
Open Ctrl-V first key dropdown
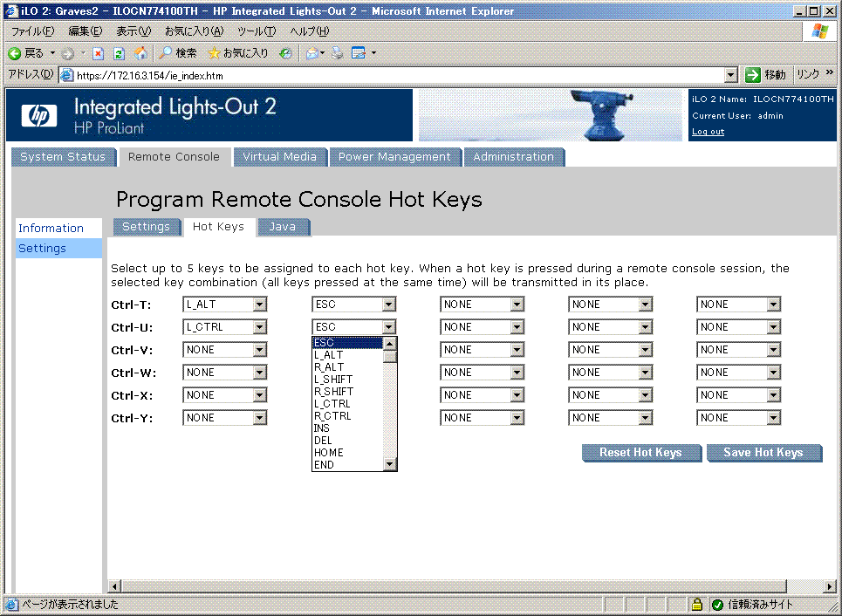[224, 350]
